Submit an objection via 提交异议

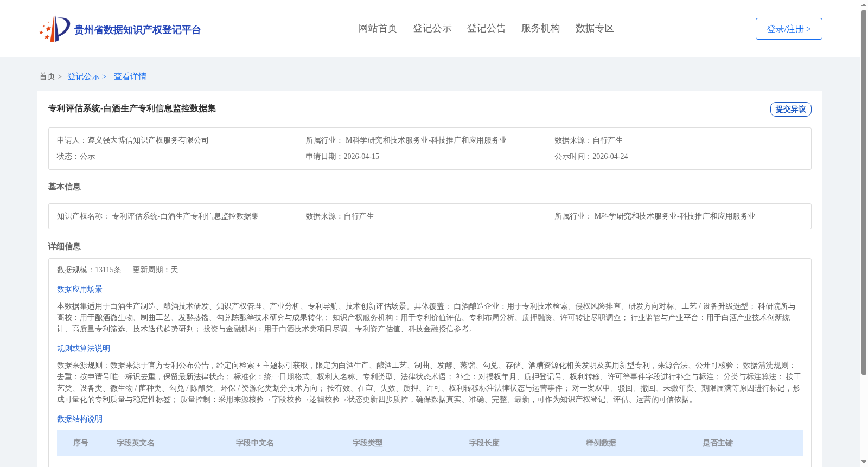790,109
